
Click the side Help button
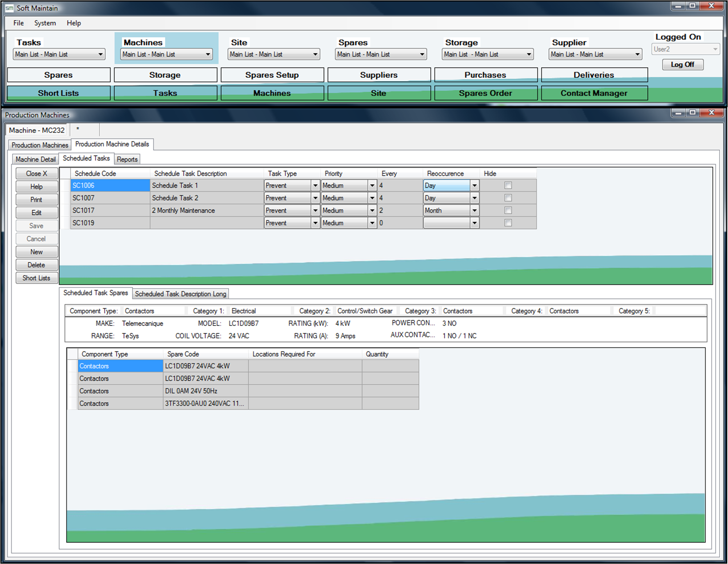coord(37,186)
